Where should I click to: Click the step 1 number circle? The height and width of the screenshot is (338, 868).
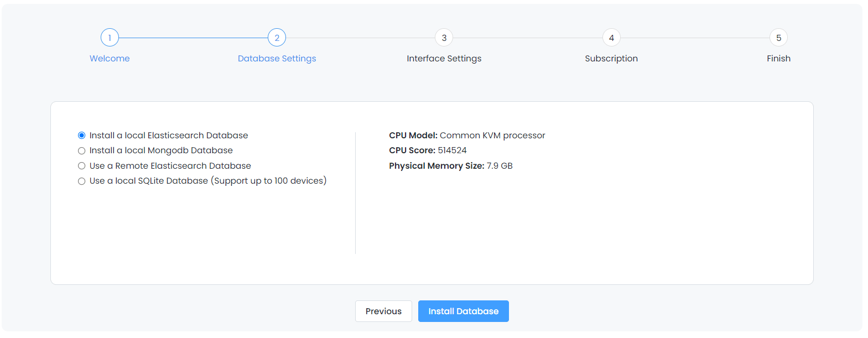[x=110, y=38]
